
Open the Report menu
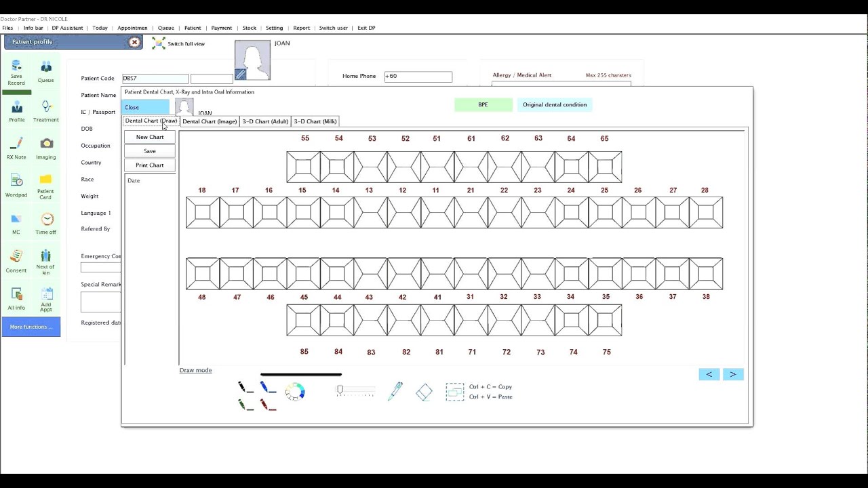(x=302, y=28)
